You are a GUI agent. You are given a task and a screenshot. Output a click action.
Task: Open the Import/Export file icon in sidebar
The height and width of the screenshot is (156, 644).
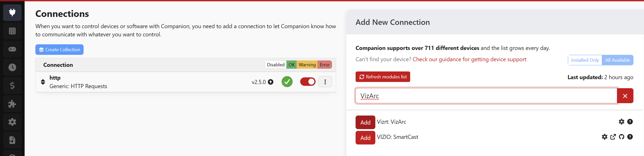tap(12, 140)
